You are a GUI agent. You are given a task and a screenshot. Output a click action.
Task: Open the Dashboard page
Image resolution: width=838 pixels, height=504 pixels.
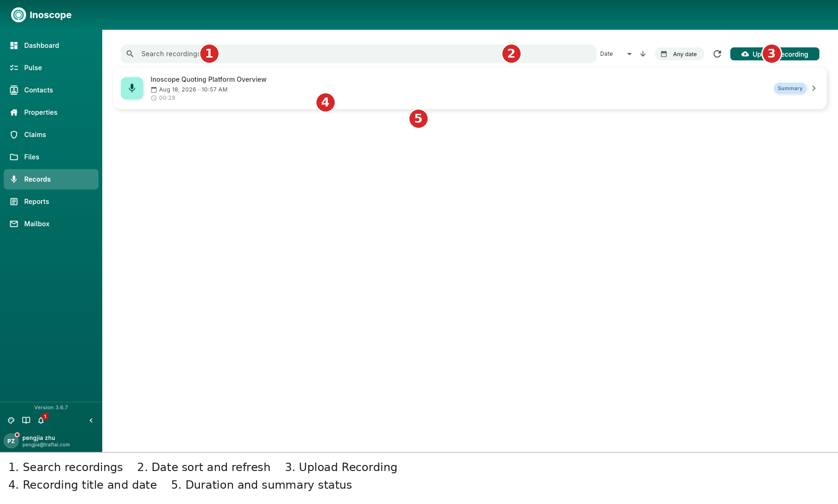(x=51, y=46)
